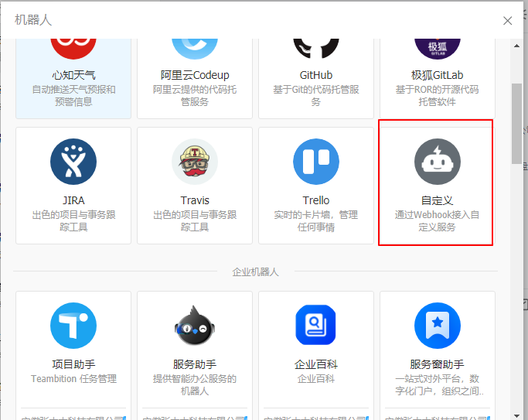Click the 企业百科 card title

tap(316, 364)
